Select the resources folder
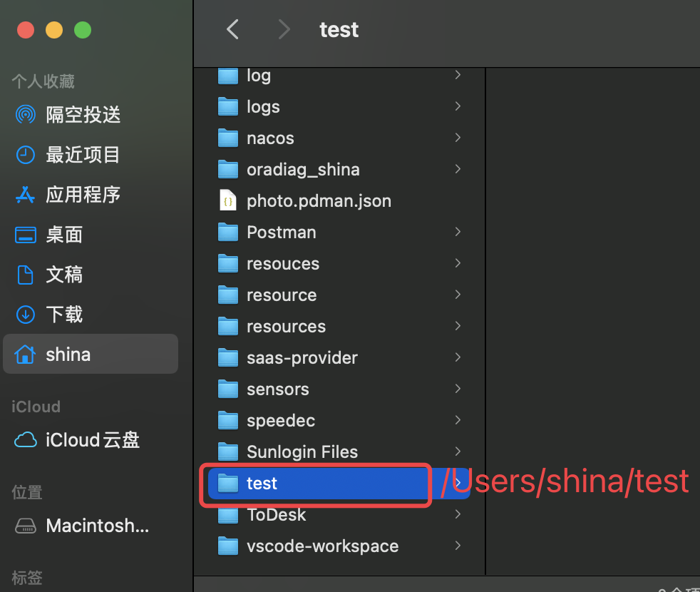Viewport: 700px width, 592px height. [339, 327]
